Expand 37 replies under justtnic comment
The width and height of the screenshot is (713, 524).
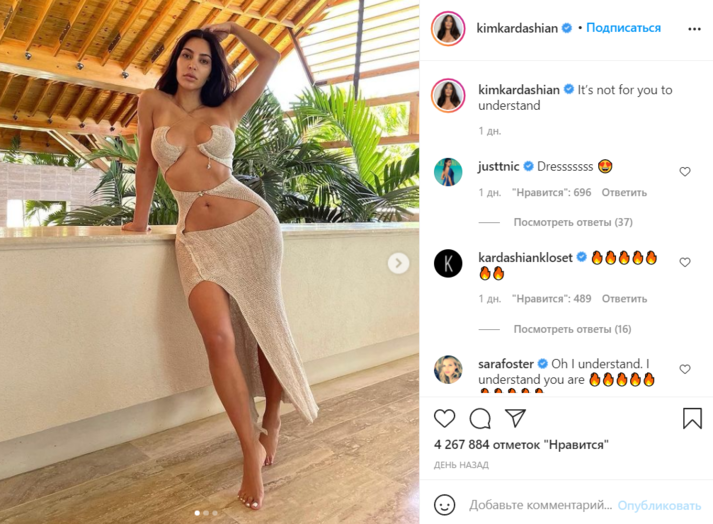573,222
